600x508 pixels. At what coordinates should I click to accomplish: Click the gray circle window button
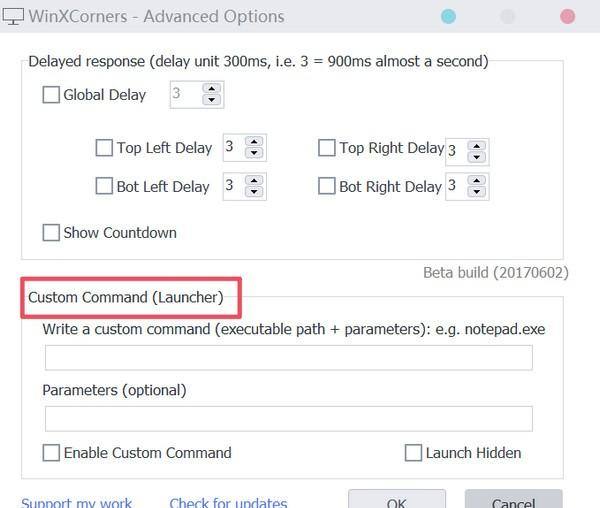(507, 17)
